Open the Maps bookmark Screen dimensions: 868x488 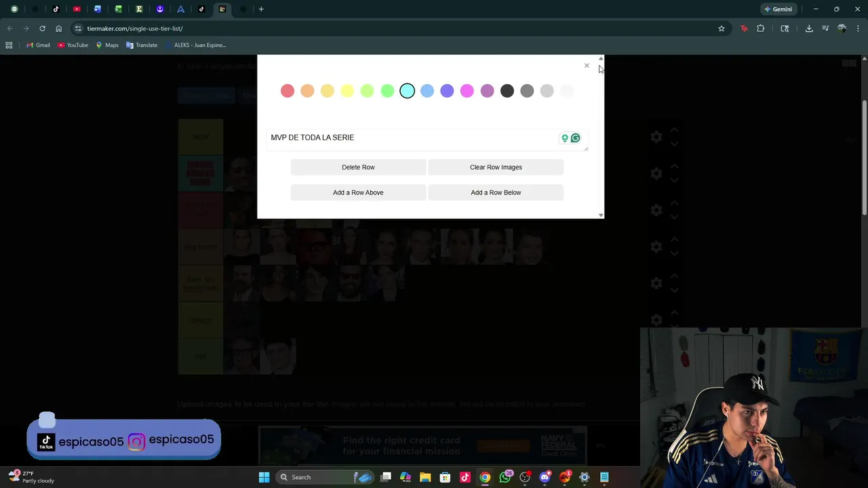[107, 45]
